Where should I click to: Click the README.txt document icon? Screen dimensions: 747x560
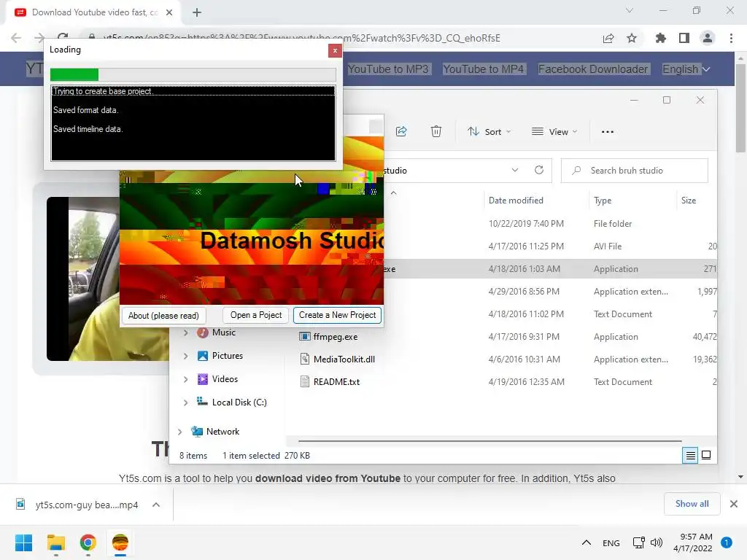coord(305,382)
